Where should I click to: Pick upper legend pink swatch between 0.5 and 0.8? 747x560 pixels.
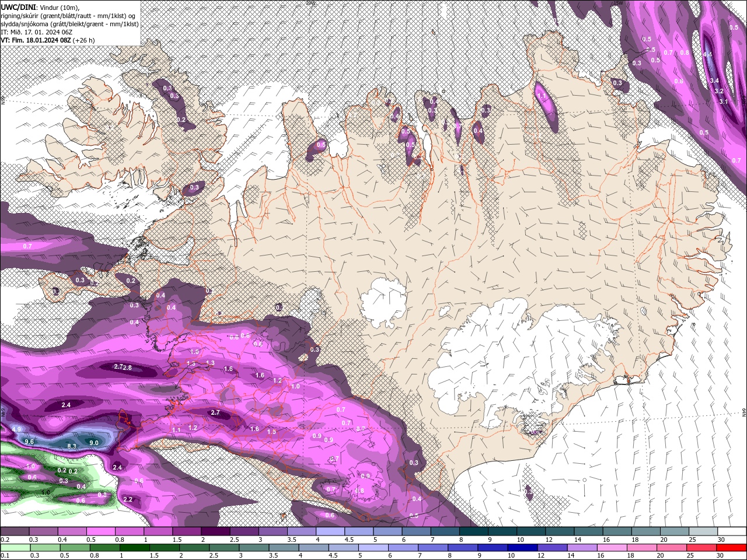(x=100, y=531)
